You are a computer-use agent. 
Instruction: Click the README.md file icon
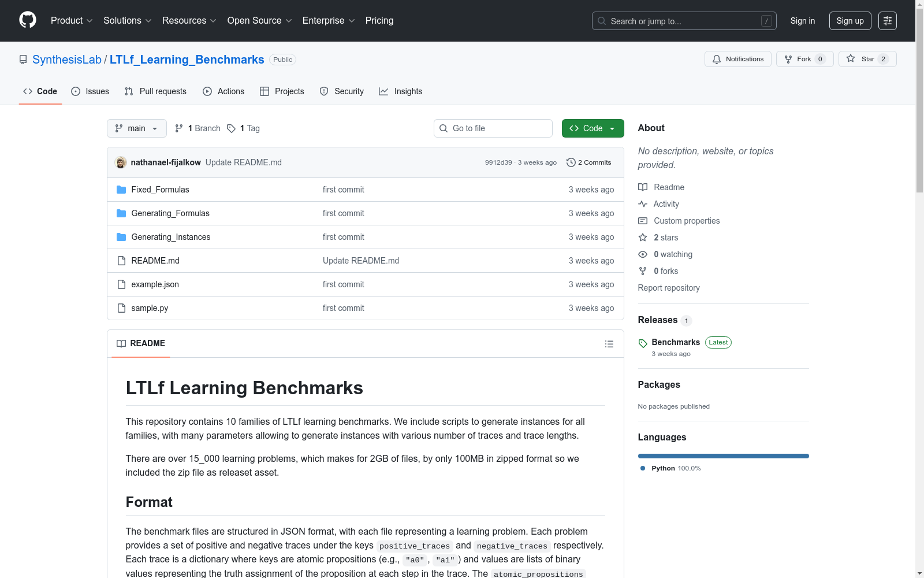coord(121,261)
